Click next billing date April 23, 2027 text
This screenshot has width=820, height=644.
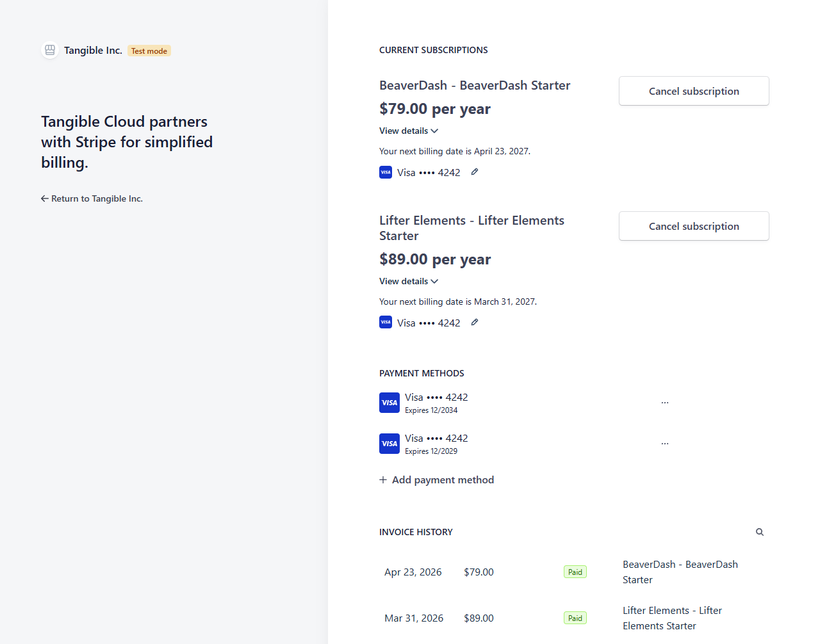pyautogui.click(x=455, y=151)
